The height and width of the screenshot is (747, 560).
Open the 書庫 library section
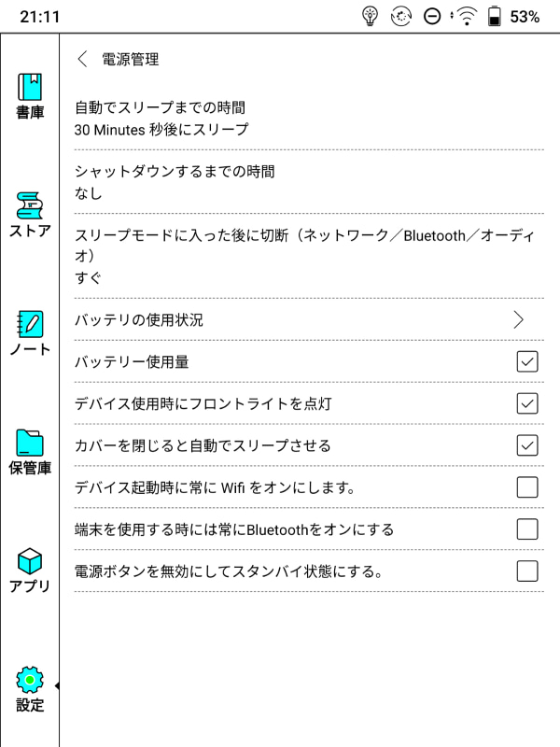coord(31,98)
